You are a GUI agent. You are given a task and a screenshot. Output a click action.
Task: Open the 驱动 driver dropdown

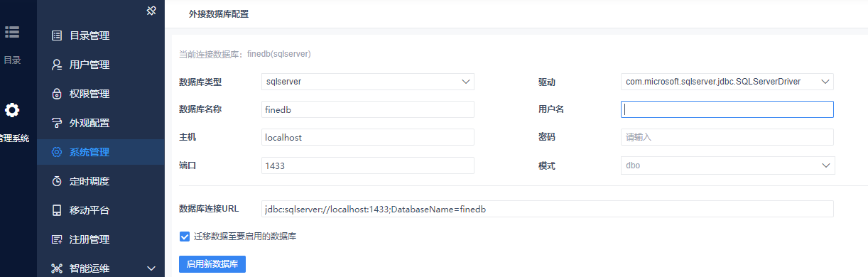(727, 82)
